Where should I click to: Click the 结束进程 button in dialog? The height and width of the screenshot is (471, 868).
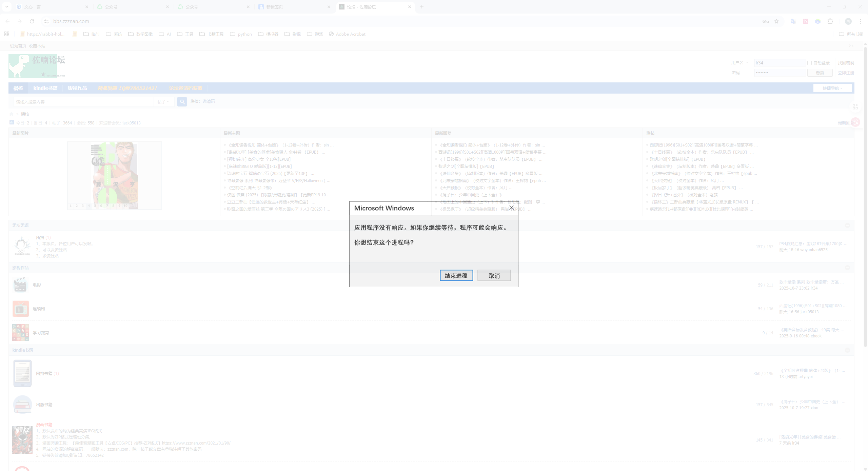456,276
